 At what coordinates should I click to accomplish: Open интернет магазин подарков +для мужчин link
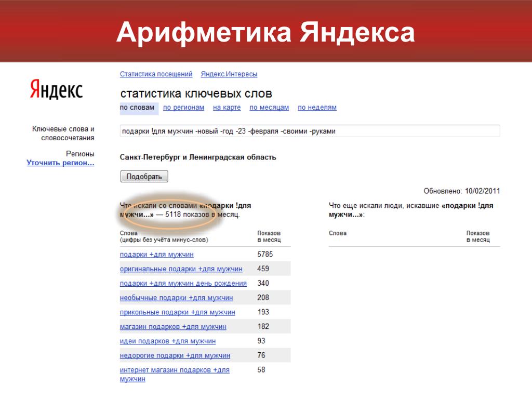tap(175, 374)
